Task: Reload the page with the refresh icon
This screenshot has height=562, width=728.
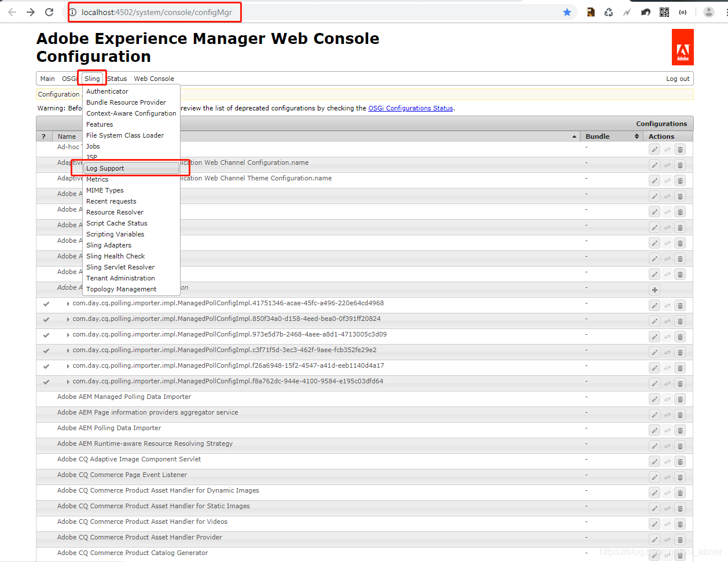Action: point(49,12)
